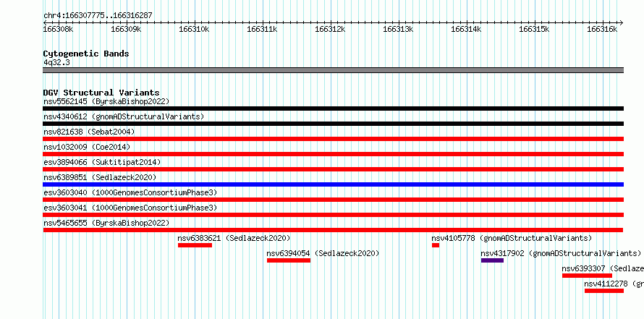The width and height of the screenshot is (644, 319).
Task: Click the 166316k ruler tick label
Action: [603, 29]
